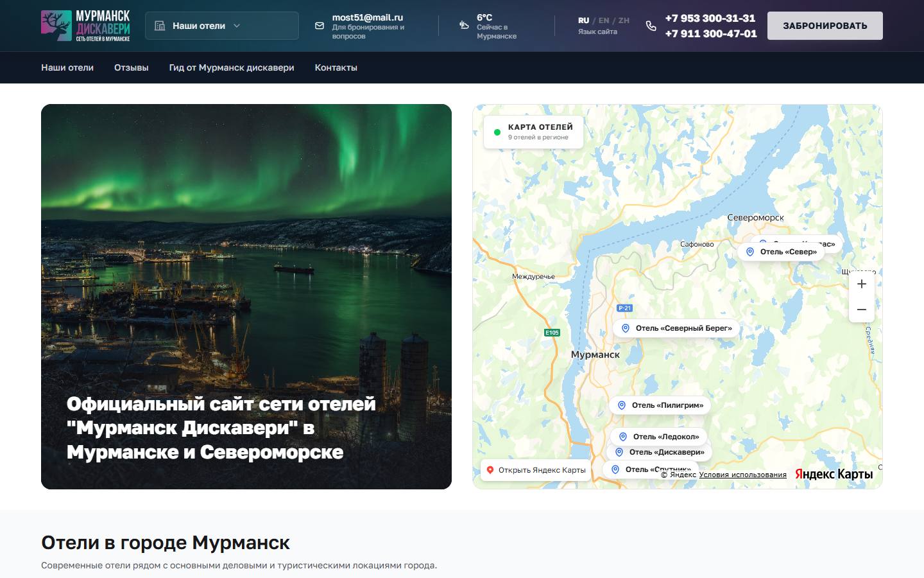Click the pin icon of Отель «Север»
The image size is (924, 578).
[x=750, y=252]
